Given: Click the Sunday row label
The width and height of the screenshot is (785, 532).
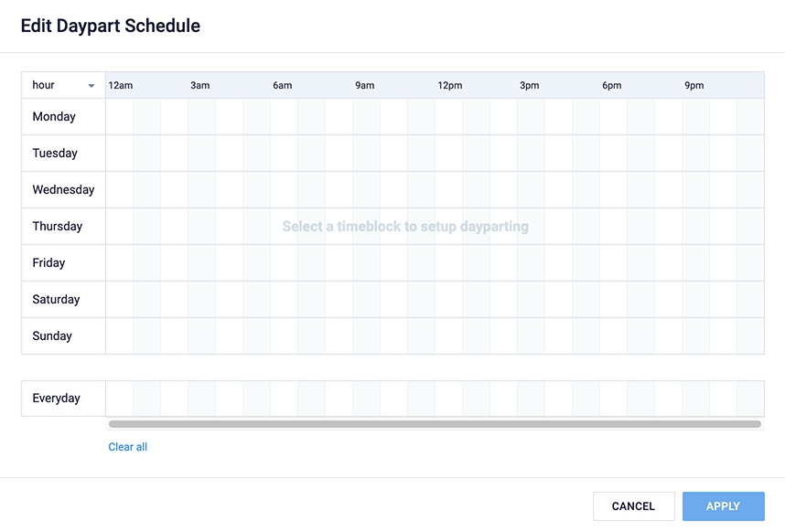Looking at the screenshot, I should (52, 336).
